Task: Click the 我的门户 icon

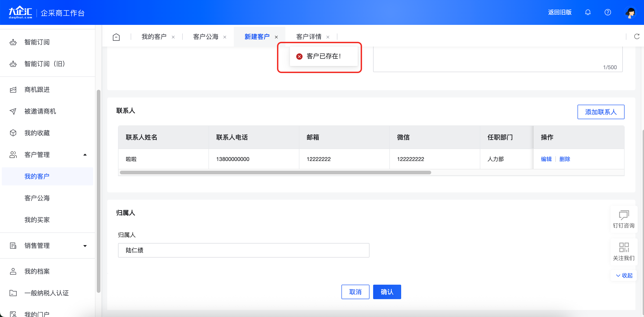Action: (13, 314)
